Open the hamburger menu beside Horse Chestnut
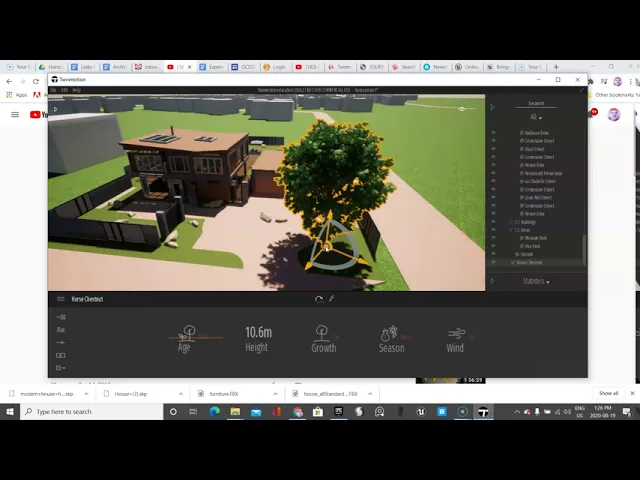 (61, 299)
